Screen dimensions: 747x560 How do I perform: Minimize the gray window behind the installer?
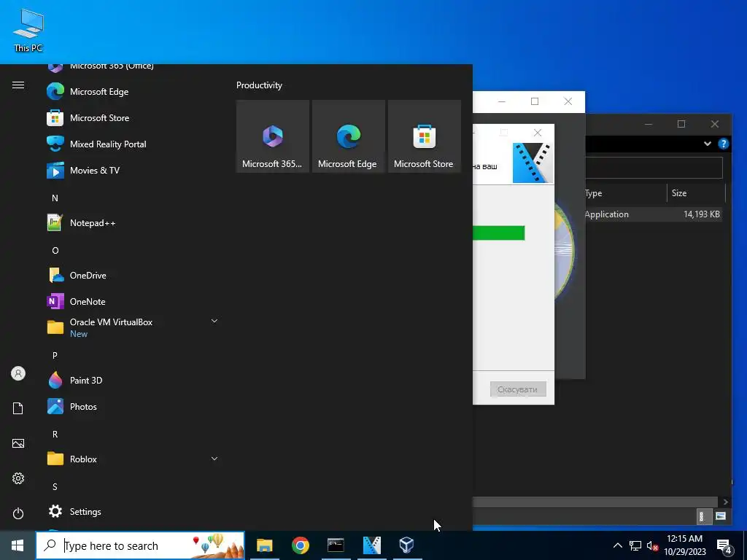[502, 101]
